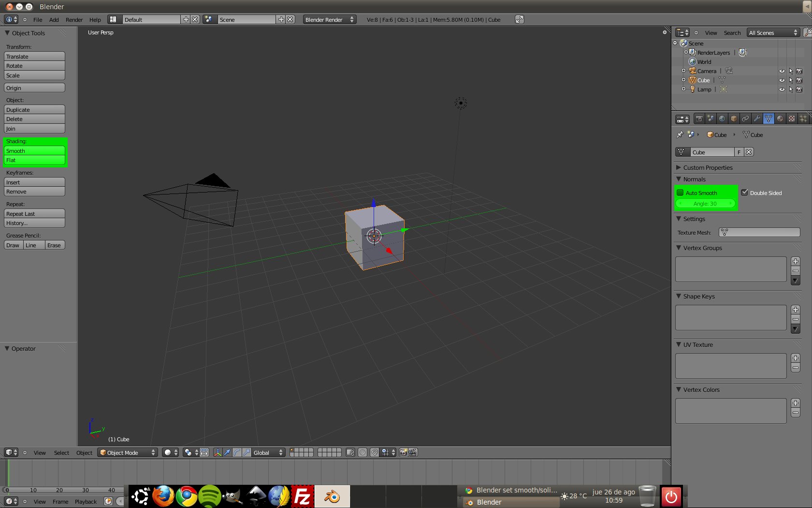The width and height of the screenshot is (812, 508).
Task: Open the viewport Select menu
Action: (61, 453)
